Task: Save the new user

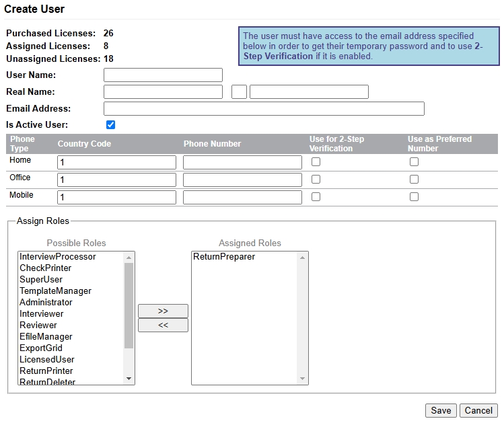Action: [x=441, y=410]
